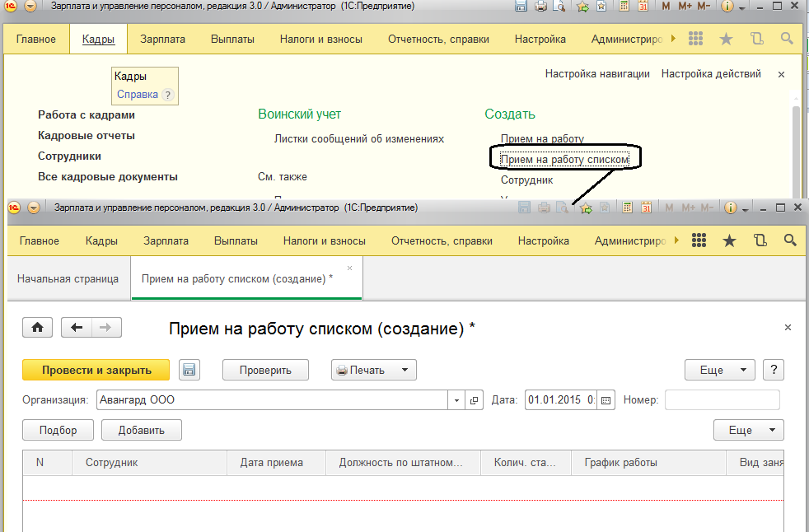Viewport: 809px width, 532px height.
Task: Click the Листки сообщений об изменениях link
Action: pos(358,139)
